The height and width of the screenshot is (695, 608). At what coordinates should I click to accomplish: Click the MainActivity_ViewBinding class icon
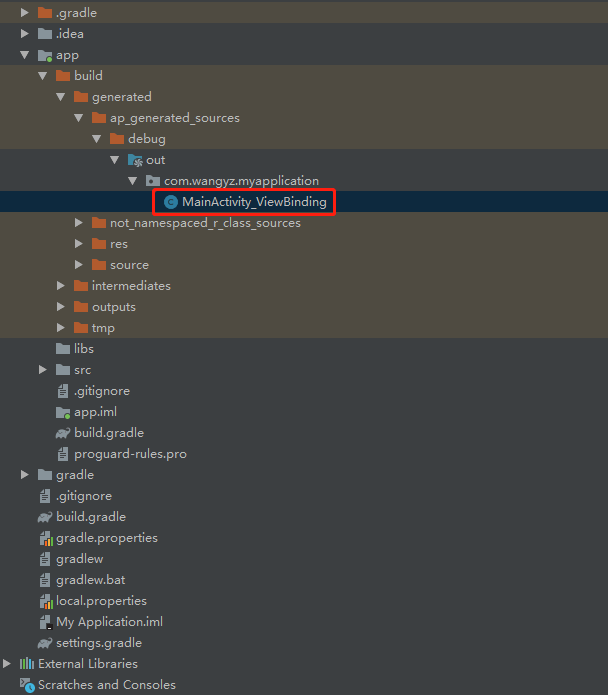click(x=171, y=202)
